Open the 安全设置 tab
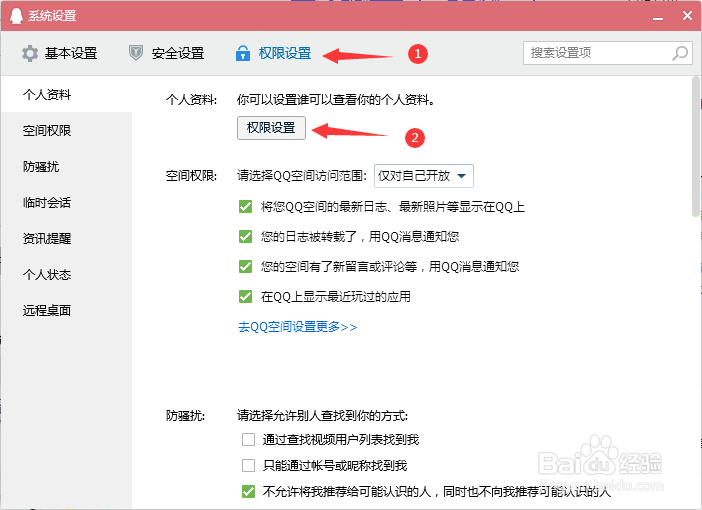The image size is (702, 510). click(167, 53)
